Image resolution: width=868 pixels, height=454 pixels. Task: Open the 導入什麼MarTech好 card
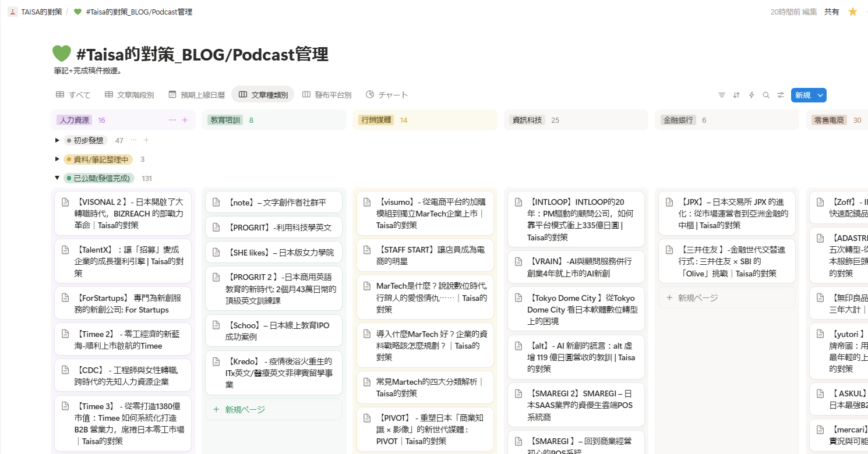click(x=425, y=345)
